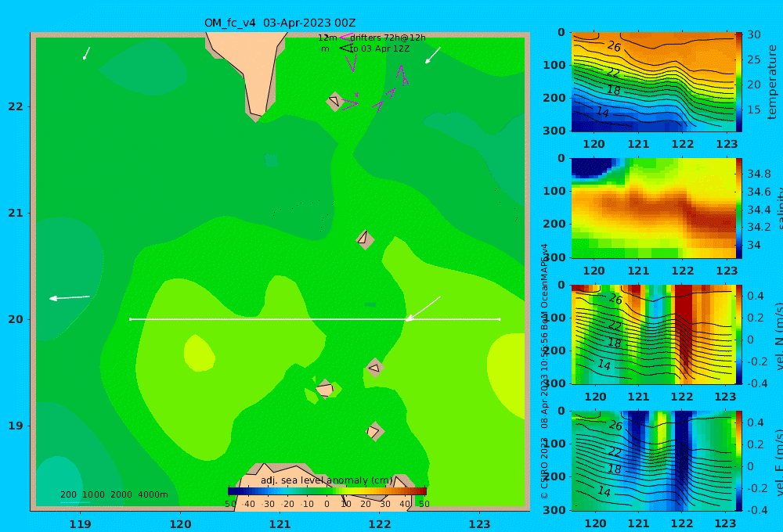
Task: Click the "to 03 Apr 12Z" legend text
Action: coord(380,49)
